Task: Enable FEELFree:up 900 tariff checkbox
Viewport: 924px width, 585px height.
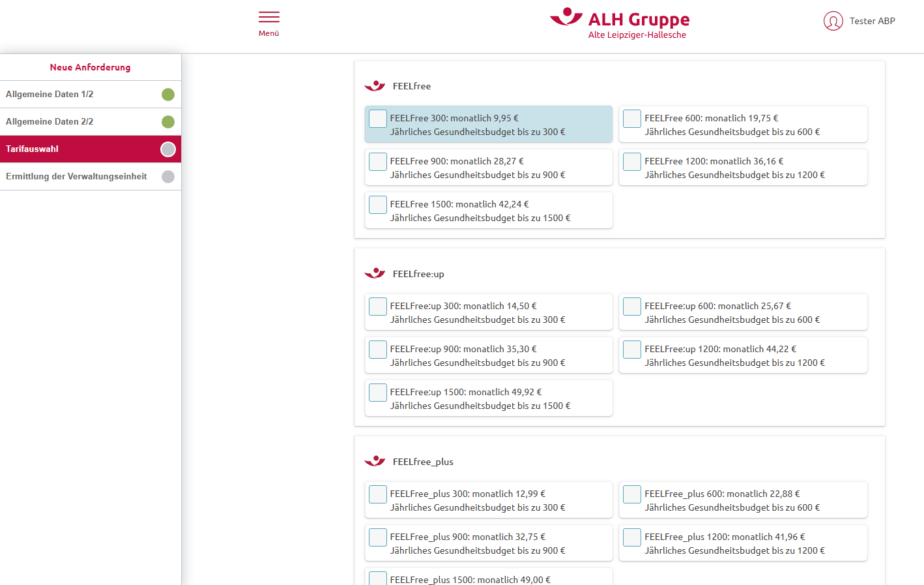Action: (x=378, y=350)
